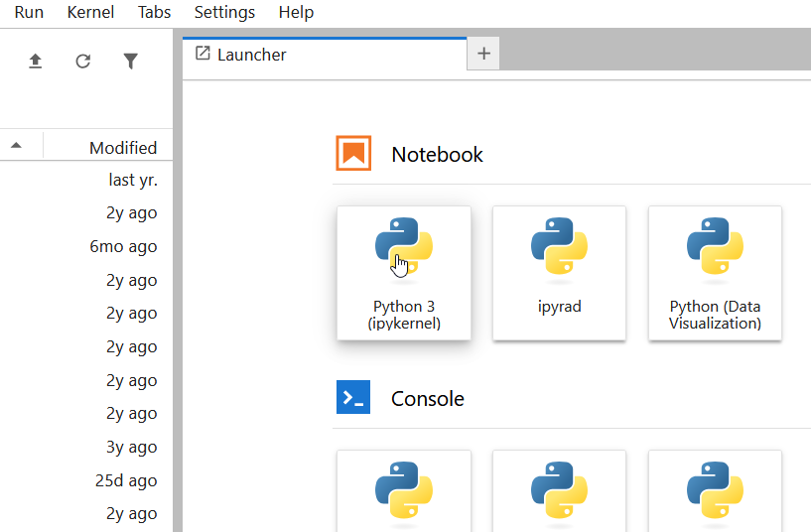Screen dimensions: 811x532
Task: Launch ipyrad notebook kernel
Action: click(x=559, y=273)
